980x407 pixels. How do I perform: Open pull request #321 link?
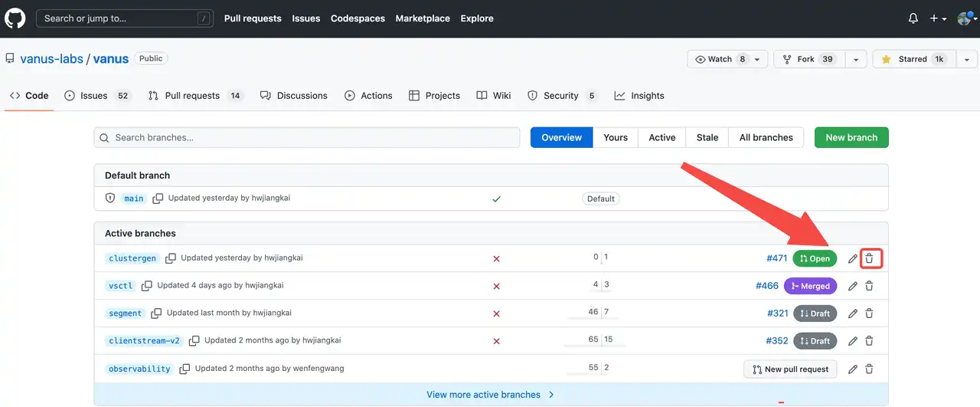pyautogui.click(x=778, y=313)
